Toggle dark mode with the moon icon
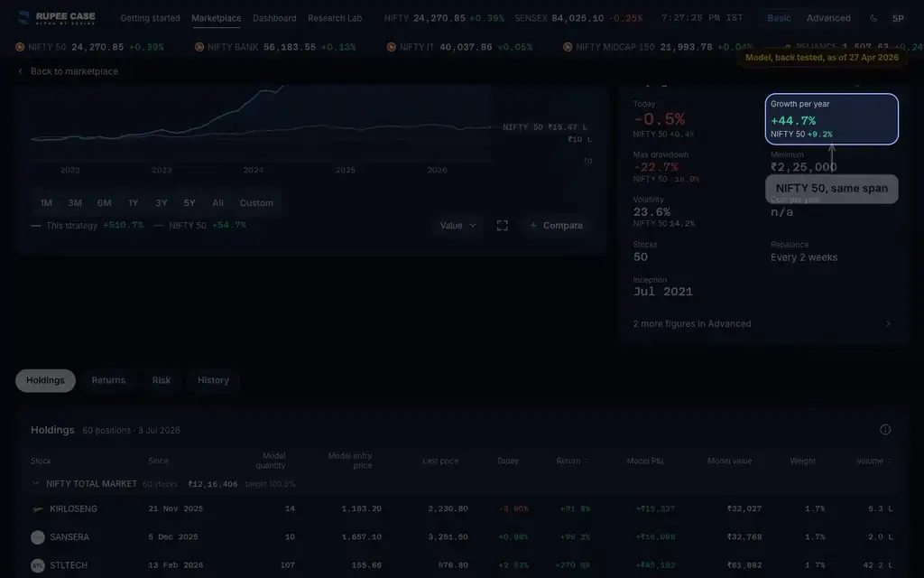924x578 pixels. point(873,18)
